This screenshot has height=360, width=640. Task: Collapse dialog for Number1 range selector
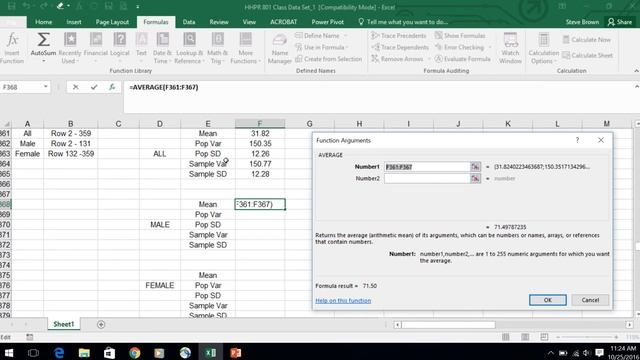(475, 167)
